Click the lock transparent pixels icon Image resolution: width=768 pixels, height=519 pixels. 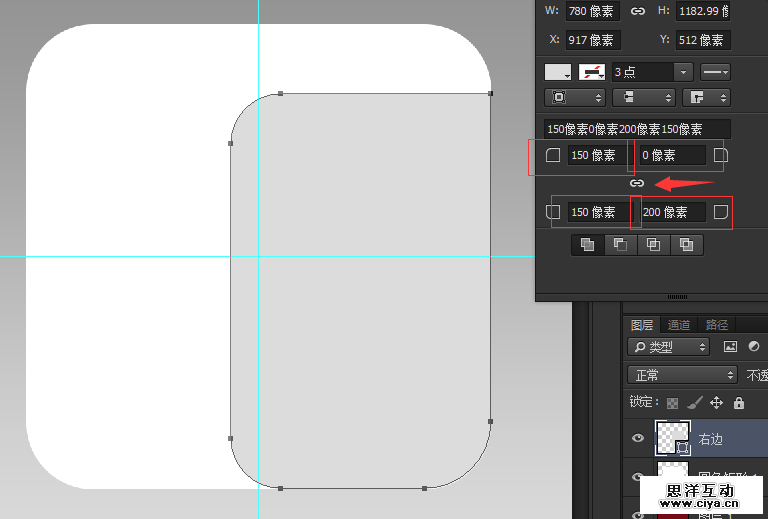[672, 403]
